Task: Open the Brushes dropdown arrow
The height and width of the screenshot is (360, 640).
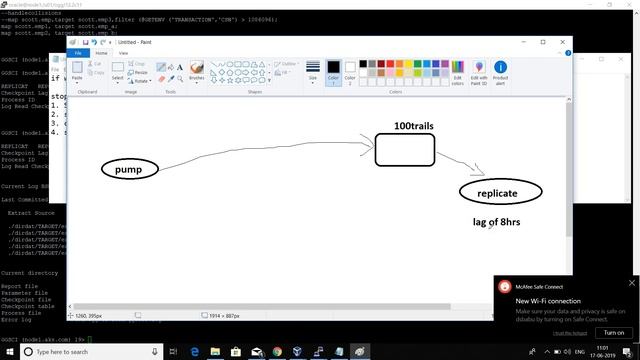Action: 197,83
